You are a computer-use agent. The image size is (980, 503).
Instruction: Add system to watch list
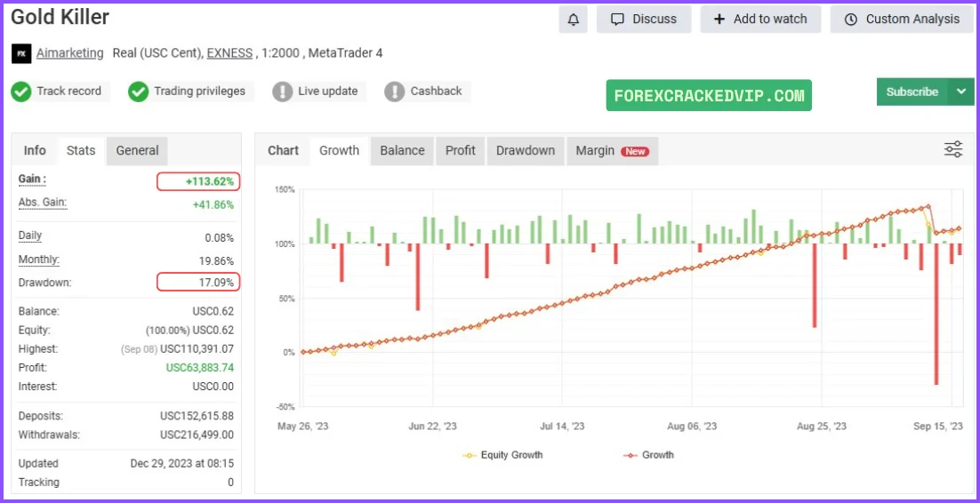(x=760, y=20)
